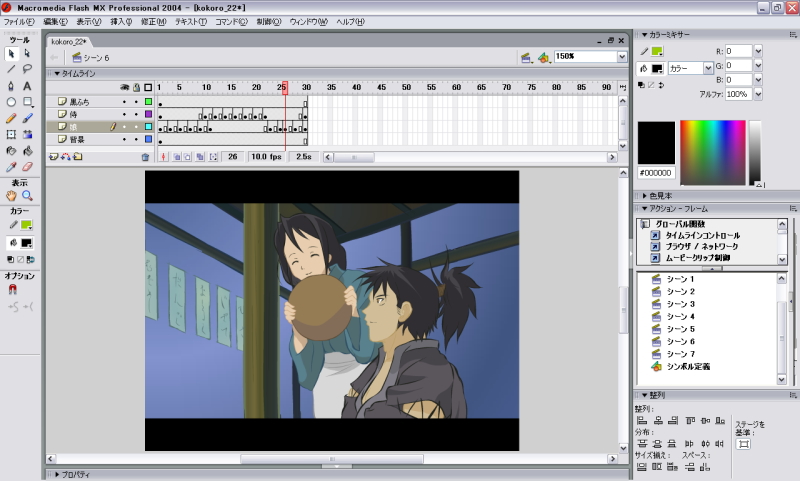Select the Zoom magnifier tool

click(28, 196)
